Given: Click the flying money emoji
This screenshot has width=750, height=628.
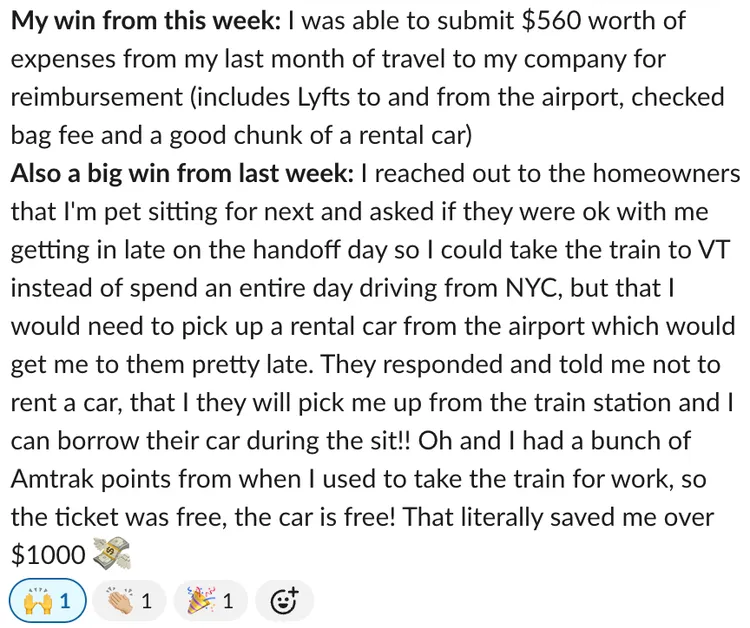Looking at the screenshot, I should [111, 554].
